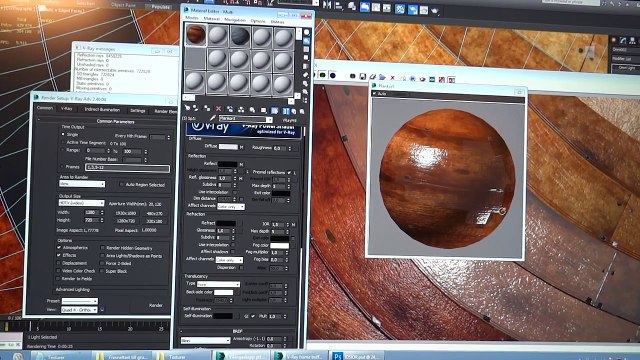The height and width of the screenshot is (360, 640).
Task: Switch to Settings tab in Render Setup
Action: tap(138, 110)
